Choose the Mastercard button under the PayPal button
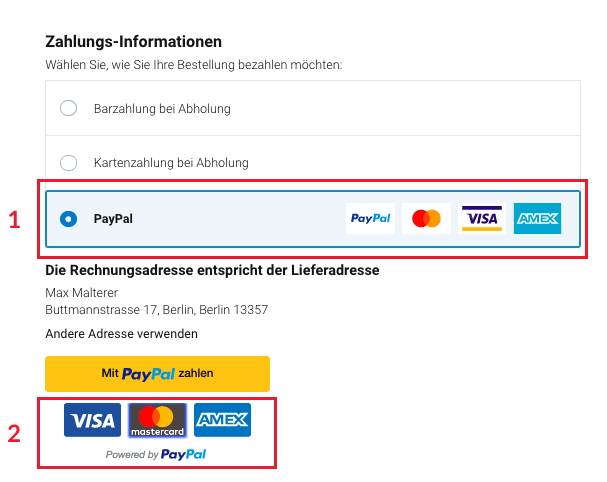The width and height of the screenshot is (607, 482). (x=157, y=420)
